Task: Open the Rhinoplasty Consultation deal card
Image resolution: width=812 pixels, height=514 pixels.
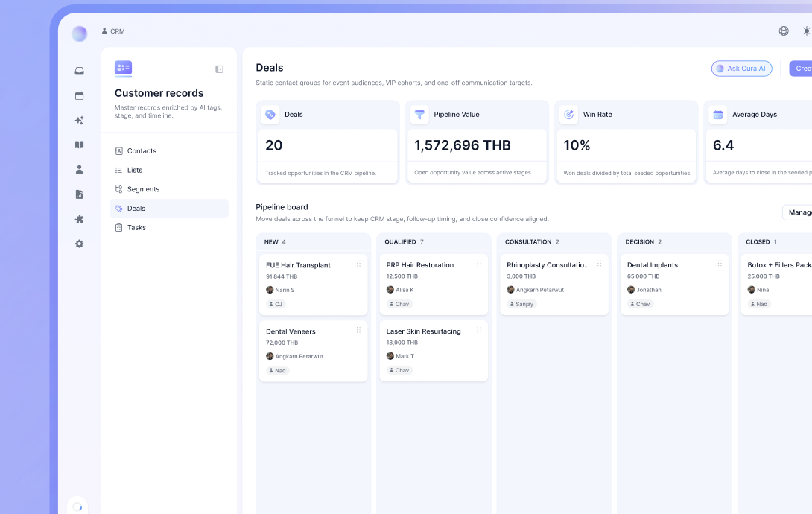Action: 554,284
